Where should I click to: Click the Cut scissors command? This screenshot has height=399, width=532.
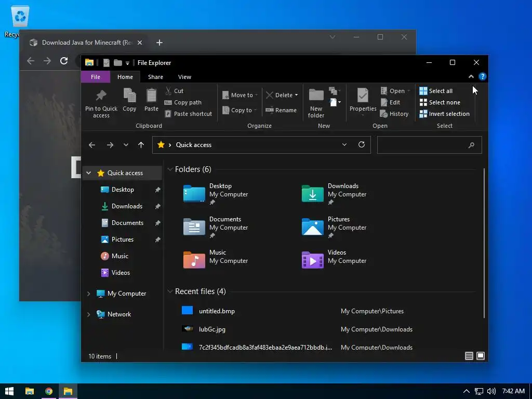(x=174, y=91)
